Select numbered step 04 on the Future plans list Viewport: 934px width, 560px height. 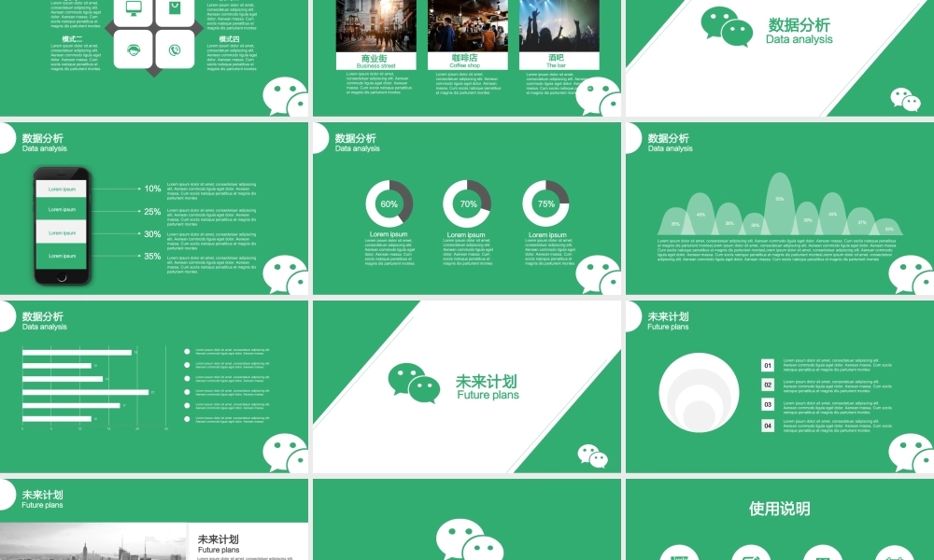(768, 425)
